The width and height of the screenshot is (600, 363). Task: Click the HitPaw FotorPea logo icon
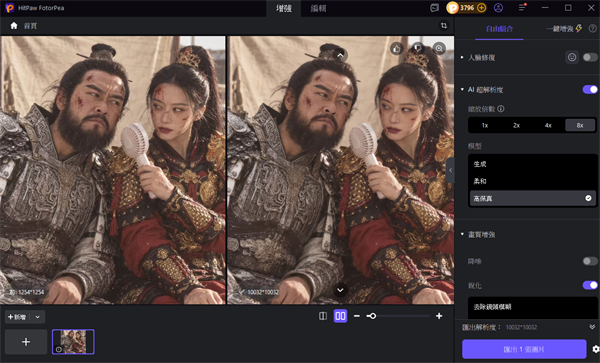click(x=10, y=8)
